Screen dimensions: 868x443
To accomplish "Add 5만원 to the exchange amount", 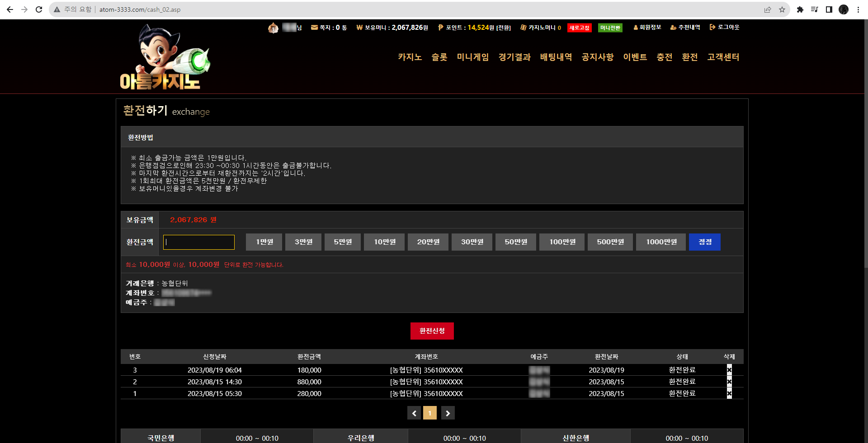I will pyautogui.click(x=343, y=242).
